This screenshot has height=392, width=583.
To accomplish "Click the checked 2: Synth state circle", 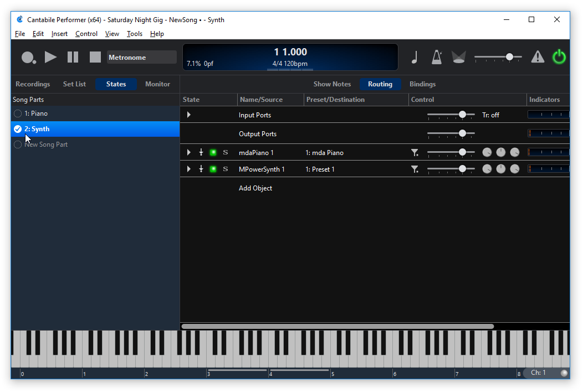I will (x=18, y=129).
